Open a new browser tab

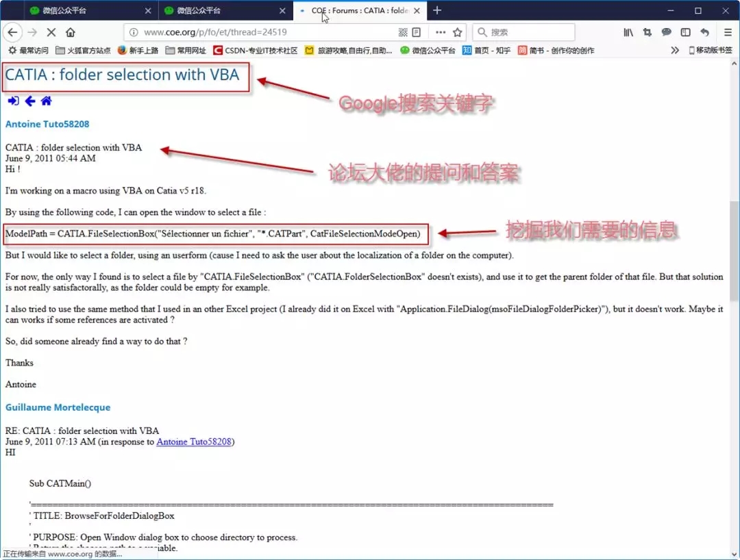tap(437, 10)
